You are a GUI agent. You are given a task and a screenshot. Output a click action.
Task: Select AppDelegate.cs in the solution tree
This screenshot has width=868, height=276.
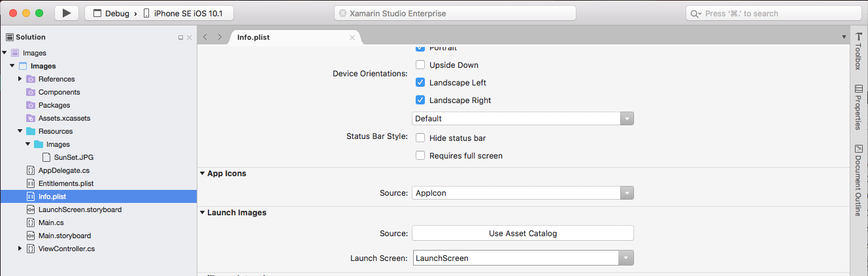point(64,170)
